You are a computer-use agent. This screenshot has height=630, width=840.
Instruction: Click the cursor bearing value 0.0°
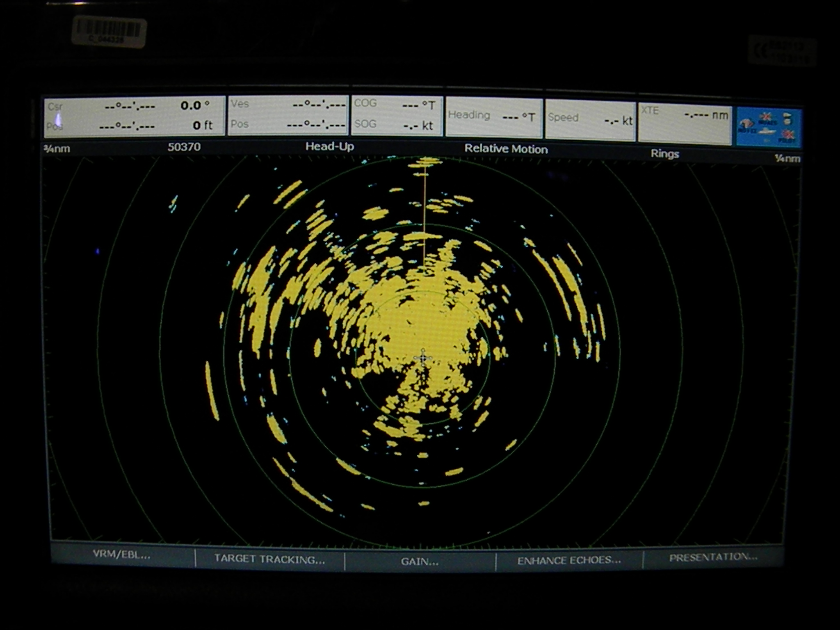point(195,105)
